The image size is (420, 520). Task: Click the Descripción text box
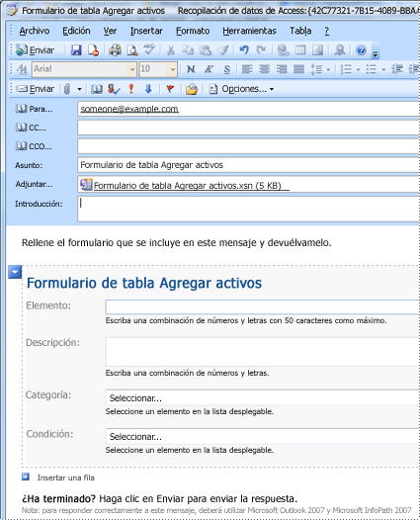pyautogui.click(x=263, y=352)
